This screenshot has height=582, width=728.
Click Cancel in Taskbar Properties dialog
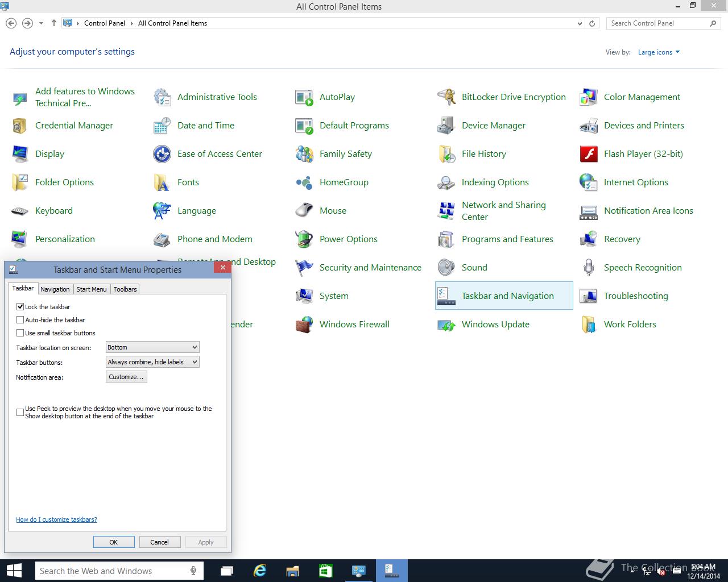point(159,542)
